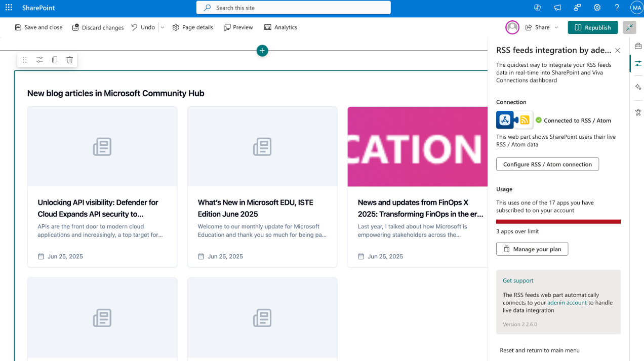The image size is (644, 361).
Task: Click the Search this site field
Action: coord(294,8)
